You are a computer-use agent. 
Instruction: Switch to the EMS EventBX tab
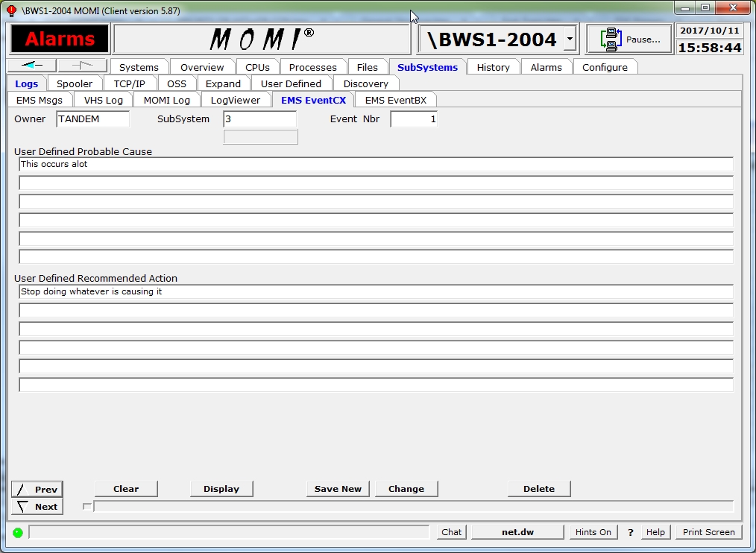(x=395, y=100)
